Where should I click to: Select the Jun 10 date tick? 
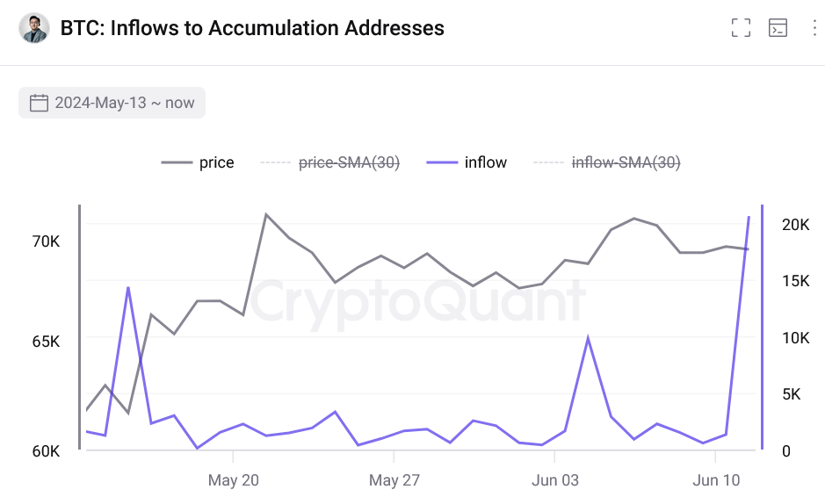point(716,480)
